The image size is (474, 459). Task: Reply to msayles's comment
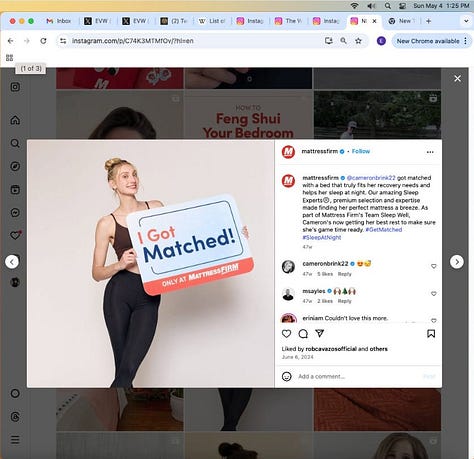[345, 301]
